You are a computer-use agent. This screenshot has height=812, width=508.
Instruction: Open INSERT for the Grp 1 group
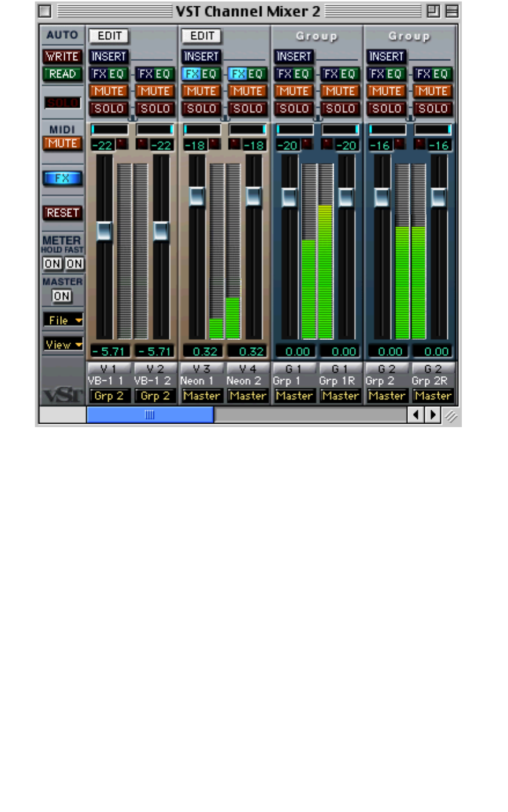pyautogui.click(x=294, y=57)
